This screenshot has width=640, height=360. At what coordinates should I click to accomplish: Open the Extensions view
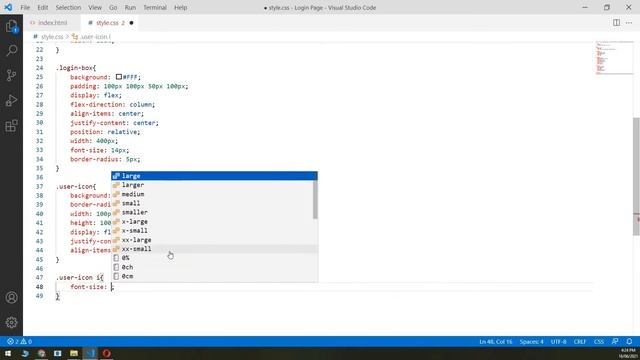[11, 125]
